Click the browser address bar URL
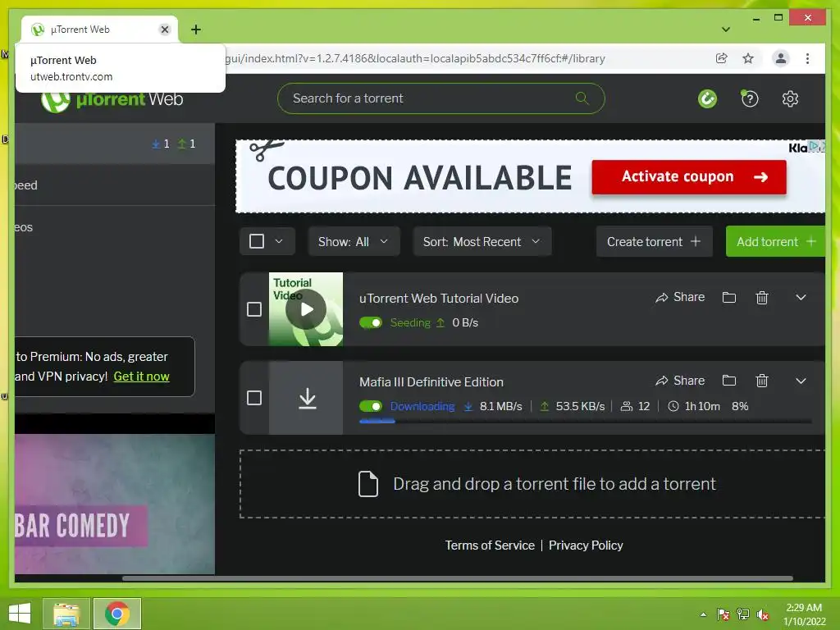Viewport: 840px width, 630px height. click(415, 58)
